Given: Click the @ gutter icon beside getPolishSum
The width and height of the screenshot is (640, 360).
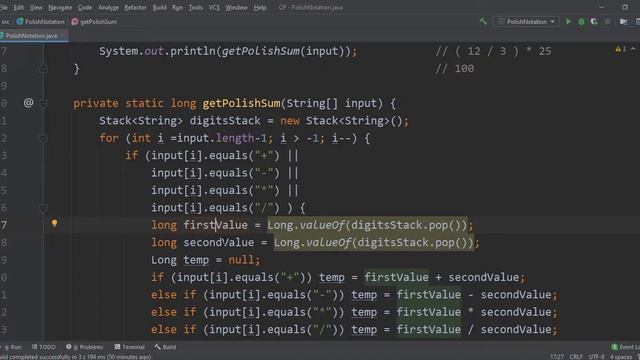Looking at the screenshot, I should point(28,102).
